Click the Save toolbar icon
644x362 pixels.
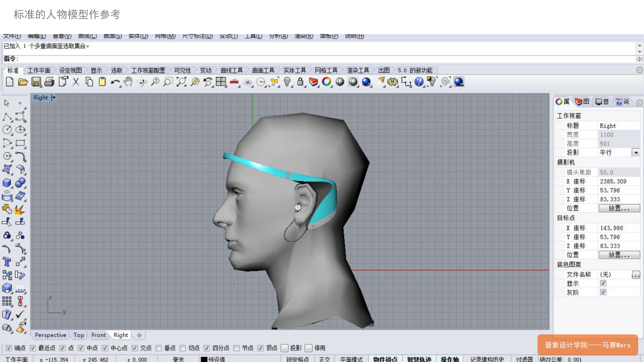point(36,82)
